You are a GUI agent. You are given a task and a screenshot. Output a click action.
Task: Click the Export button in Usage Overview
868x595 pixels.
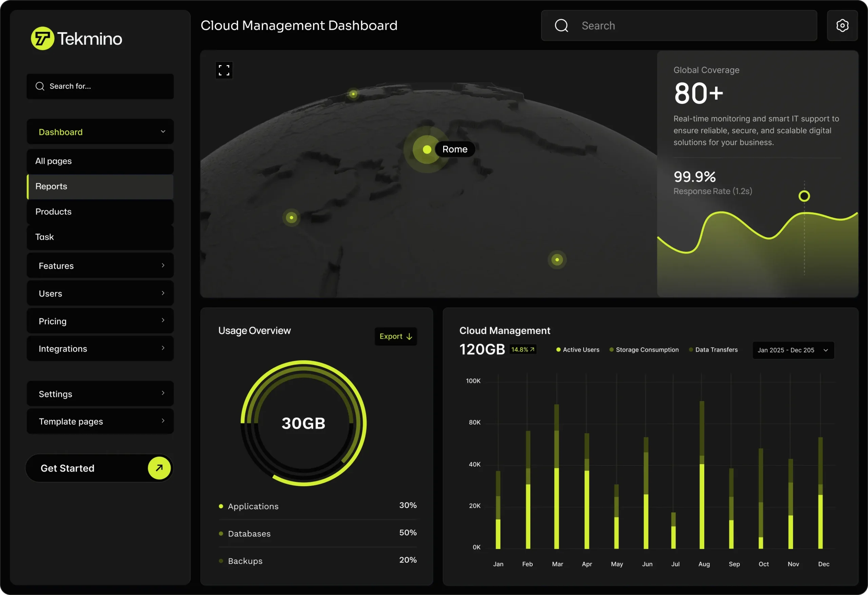[x=396, y=336]
